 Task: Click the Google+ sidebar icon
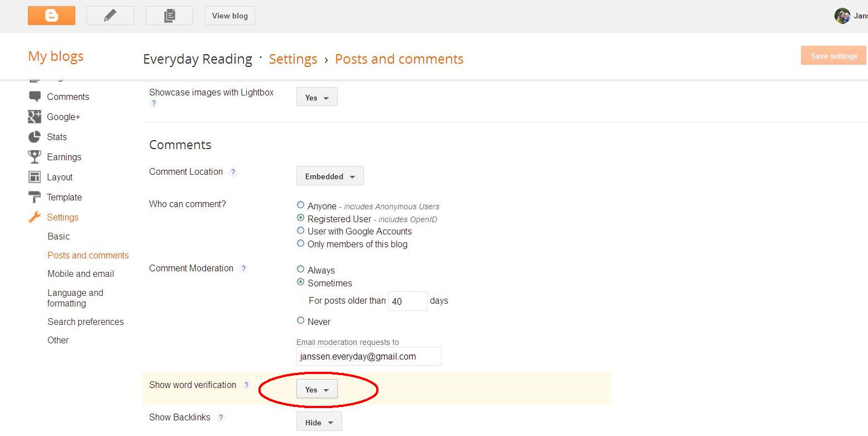click(x=35, y=117)
